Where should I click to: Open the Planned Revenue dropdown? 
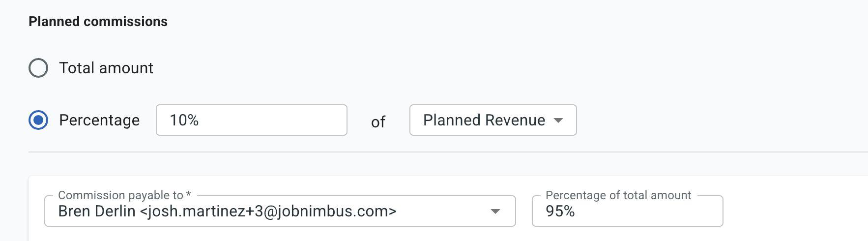click(x=492, y=120)
